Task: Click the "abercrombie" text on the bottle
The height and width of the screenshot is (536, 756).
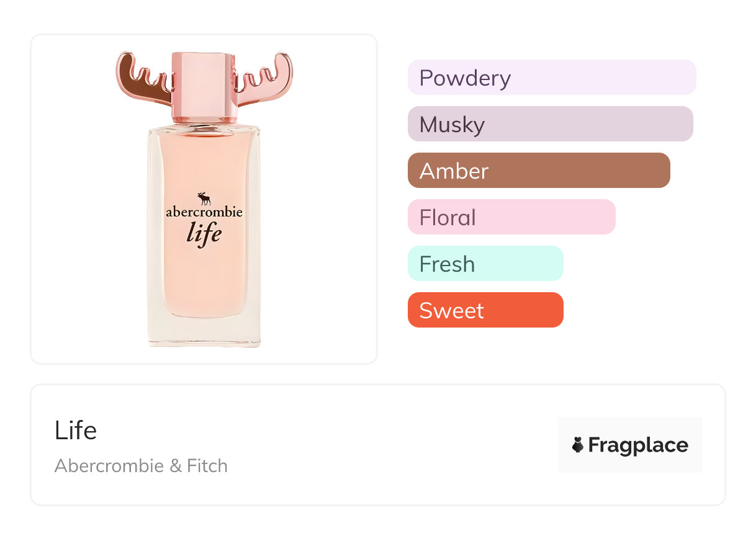Action: (x=204, y=212)
